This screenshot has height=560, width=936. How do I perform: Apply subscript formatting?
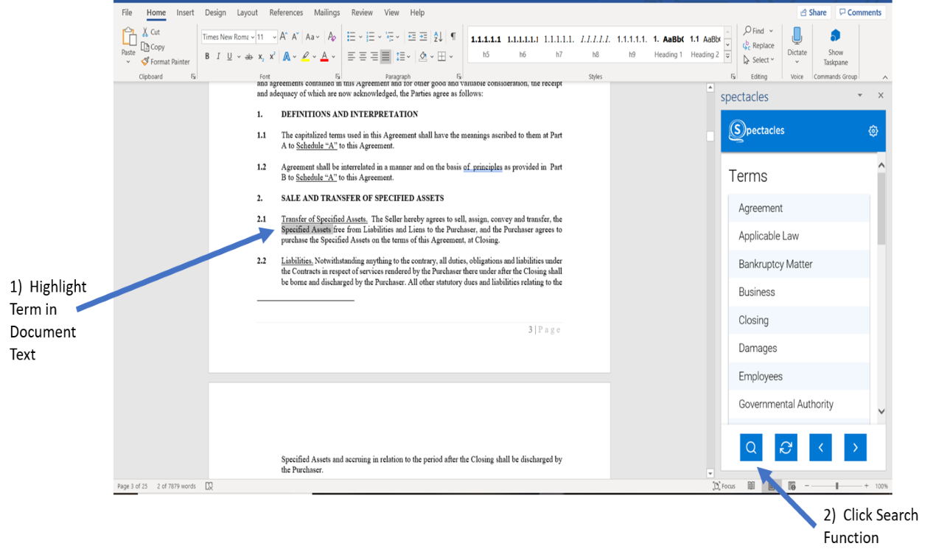[261, 57]
